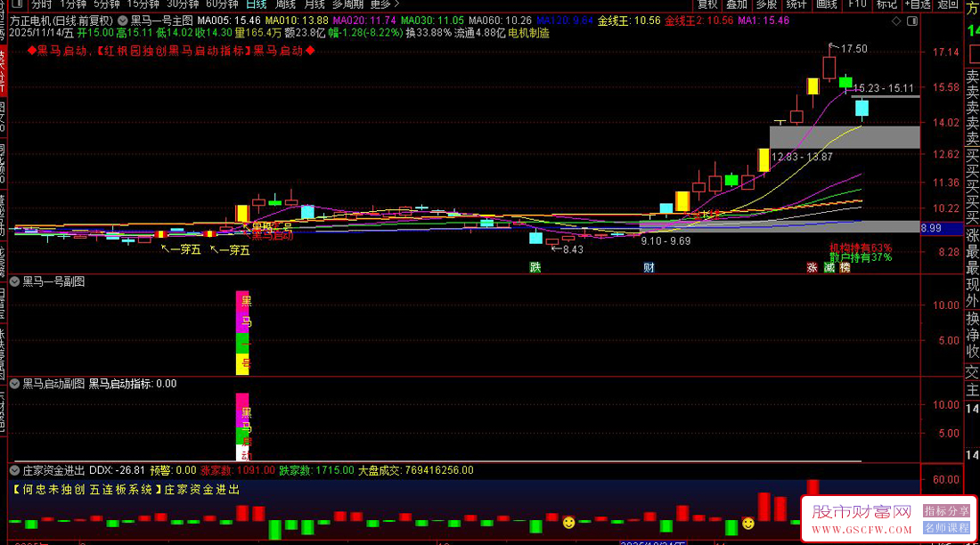Click the 12.83 - 13.87 gap label
The image size is (980, 545).
pos(802,157)
